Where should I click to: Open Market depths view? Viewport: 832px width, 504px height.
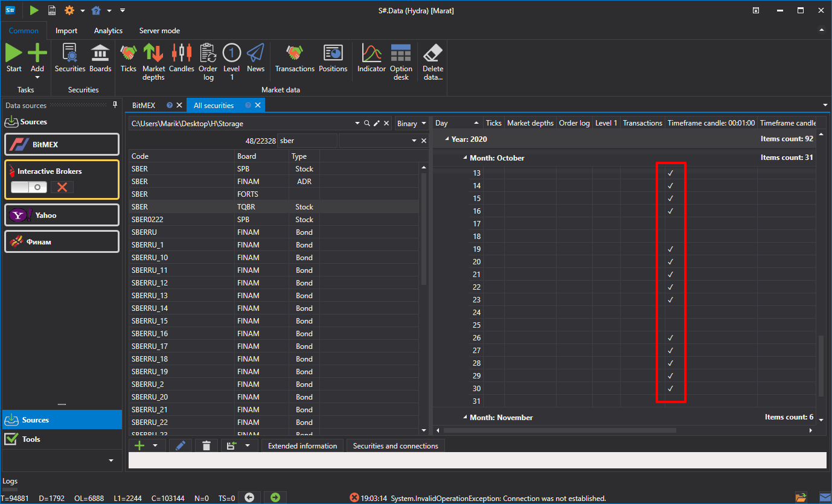(153, 62)
